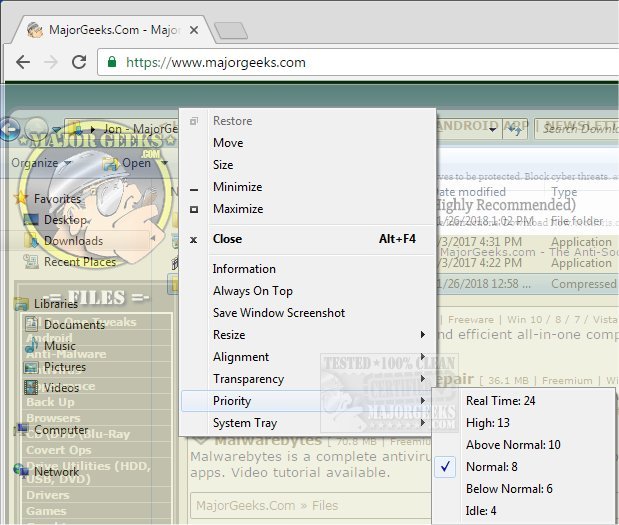Screen dimensions: 619x525
Task: Open the Organize dropdown in Explorer
Action: point(41,163)
